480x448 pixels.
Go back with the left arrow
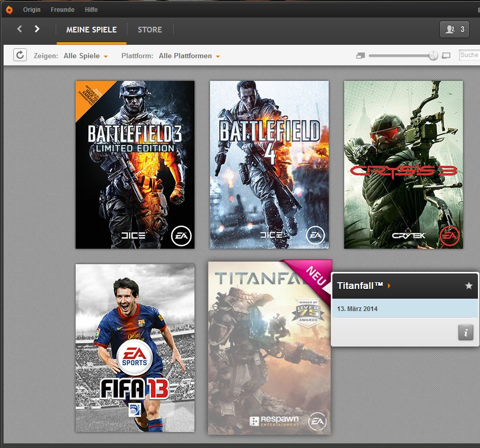pyautogui.click(x=20, y=29)
